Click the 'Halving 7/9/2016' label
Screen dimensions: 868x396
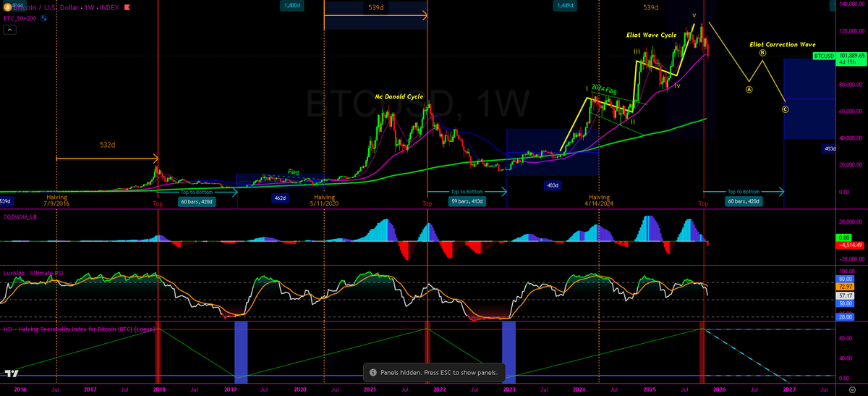(x=57, y=201)
